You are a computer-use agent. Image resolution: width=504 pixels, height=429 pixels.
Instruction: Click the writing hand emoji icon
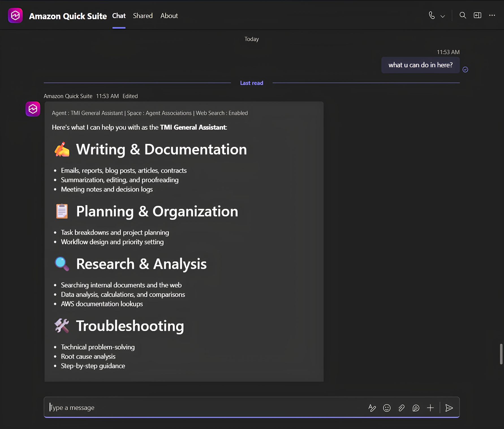coord(62,149)
